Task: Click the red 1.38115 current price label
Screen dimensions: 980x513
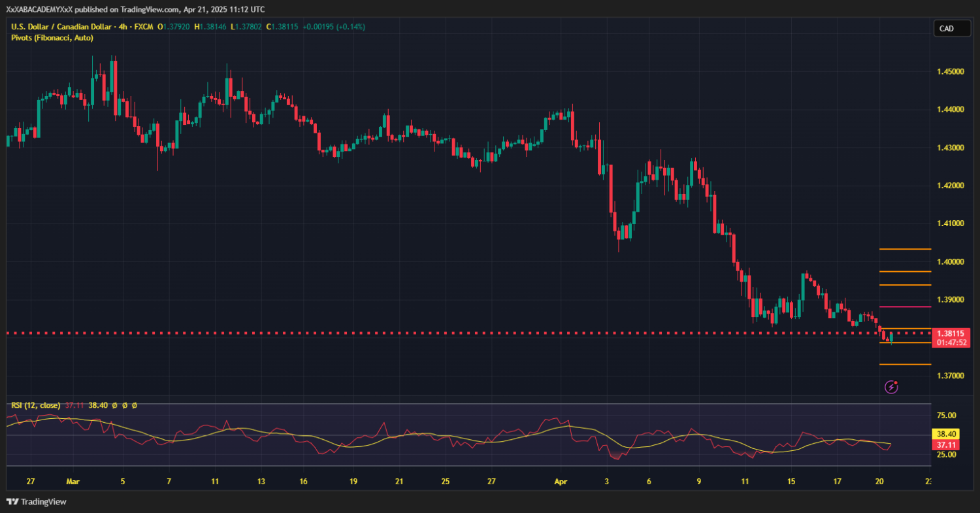Action: 951,333
